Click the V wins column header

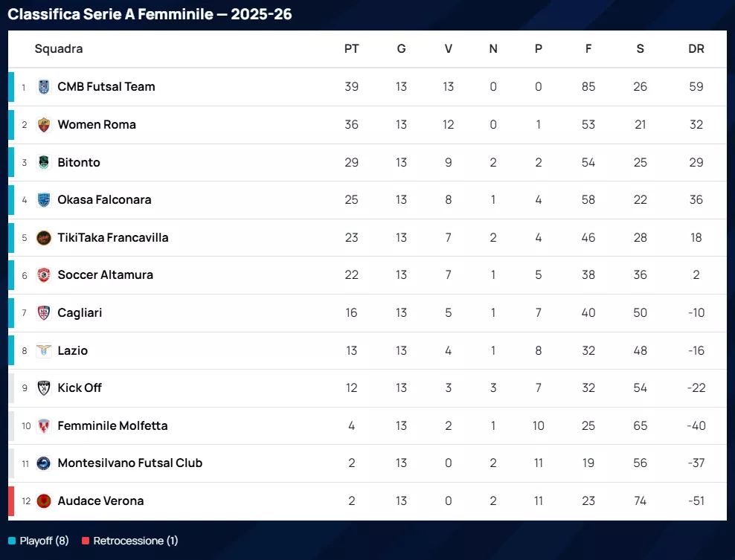(x=448, y=49)
